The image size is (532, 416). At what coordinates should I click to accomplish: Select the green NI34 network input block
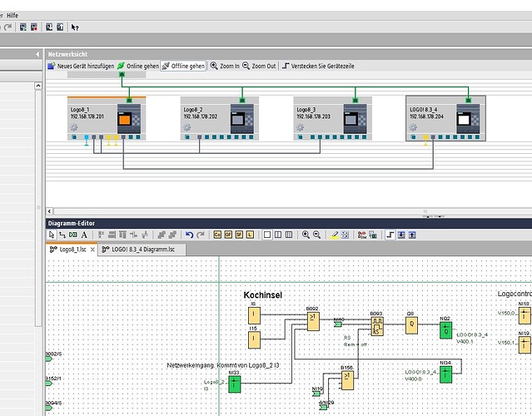[445, 374]
